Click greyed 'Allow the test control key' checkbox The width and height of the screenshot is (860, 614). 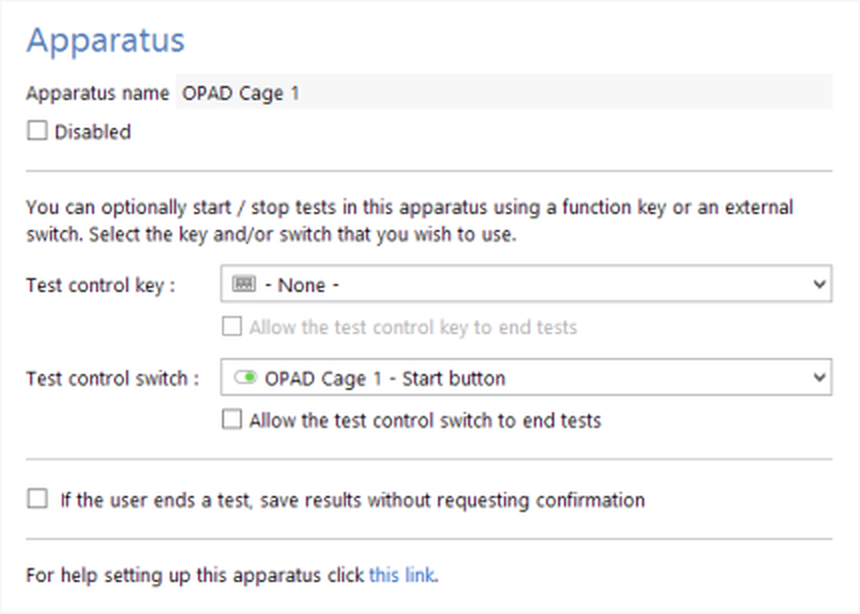pyautogui.click(x=232, y=327)
